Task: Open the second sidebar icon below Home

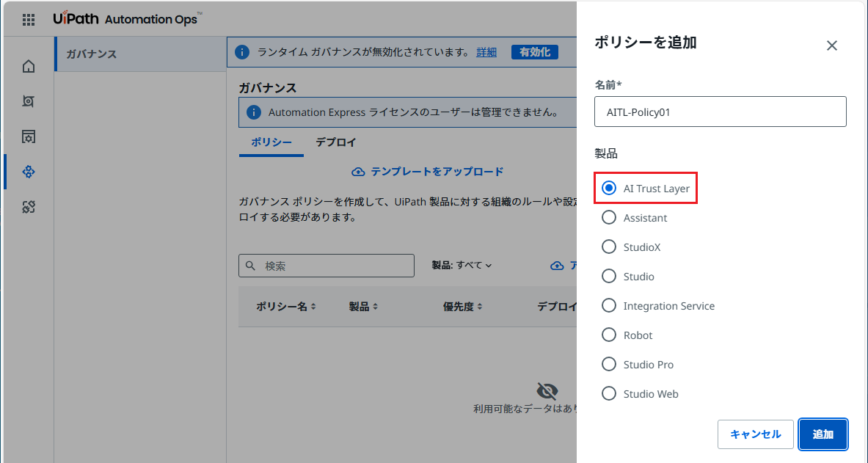Action: (28, 101)
